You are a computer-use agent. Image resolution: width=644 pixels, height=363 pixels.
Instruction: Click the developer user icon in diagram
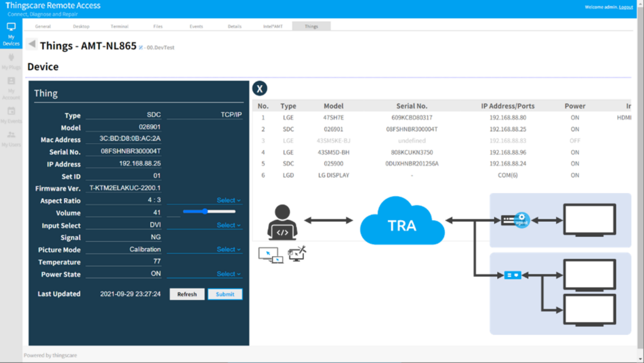coord(282,222)
